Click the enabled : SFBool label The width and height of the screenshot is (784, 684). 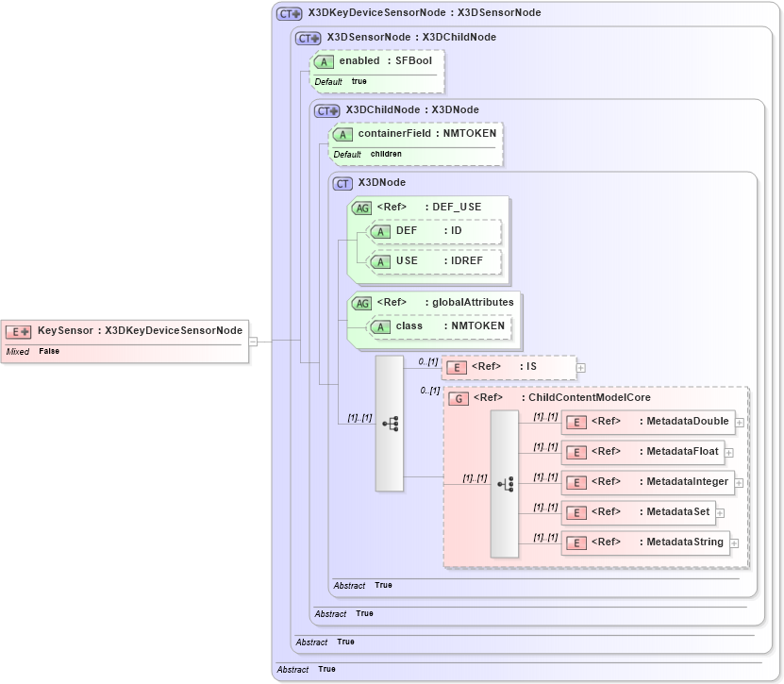click(x=386, y=60)
